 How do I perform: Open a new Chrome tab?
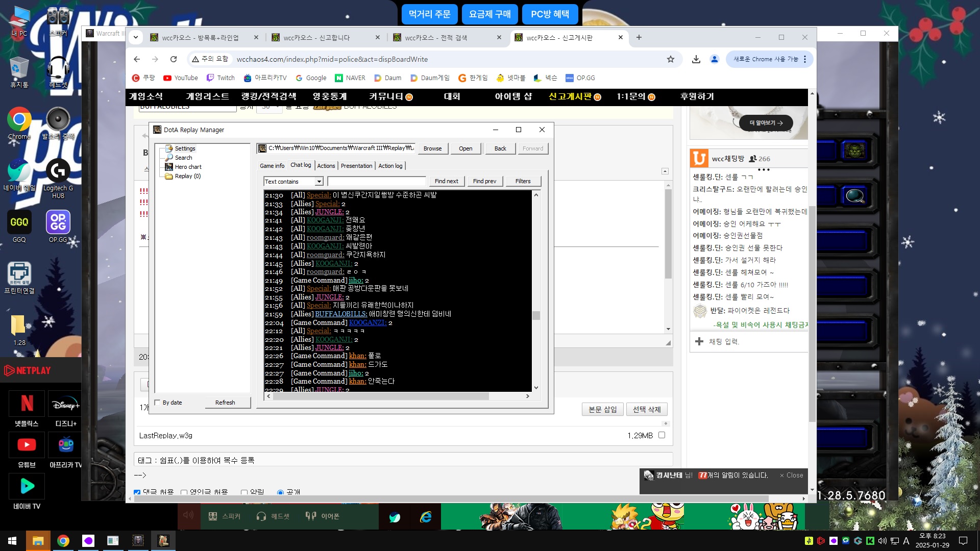pyautogui.click(x=639, y=37)
